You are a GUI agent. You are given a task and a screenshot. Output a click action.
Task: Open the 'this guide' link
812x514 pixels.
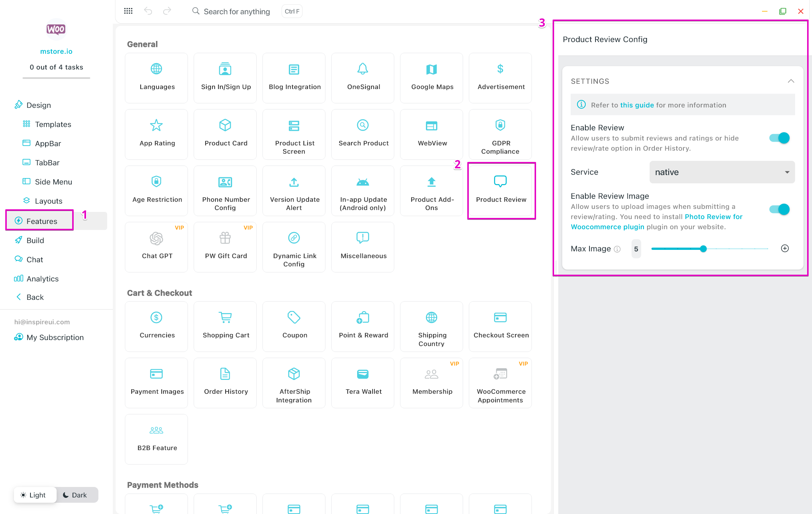(637, 105)
